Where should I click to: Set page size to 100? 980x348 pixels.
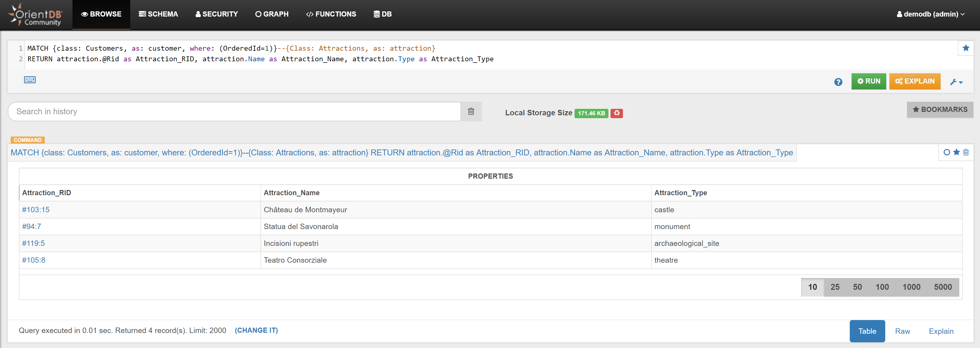pyautogui.click(x=882, y=287)
